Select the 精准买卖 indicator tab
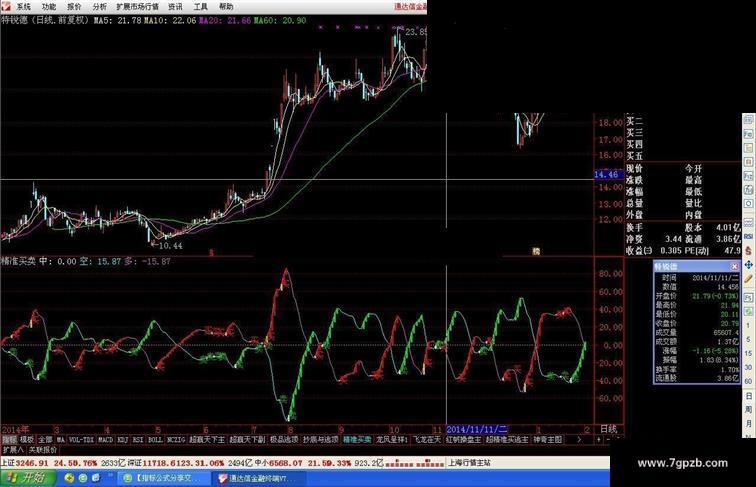Screen dimensions: 756x487 pyautogui.click(x=357, y=440)
